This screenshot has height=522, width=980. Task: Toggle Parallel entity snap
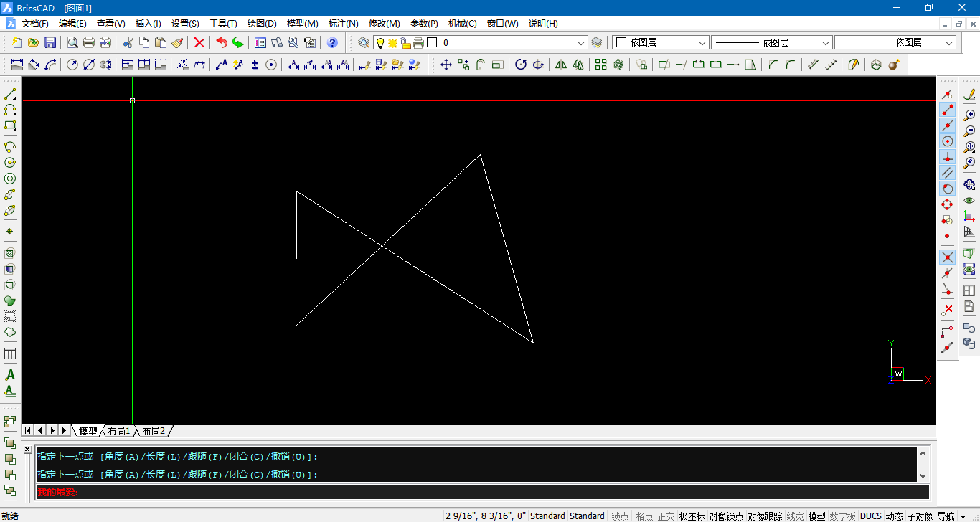(947, 173)
